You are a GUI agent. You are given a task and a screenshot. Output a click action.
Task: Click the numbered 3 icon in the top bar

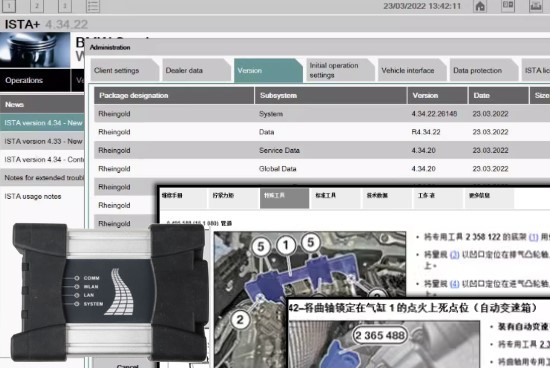click(65, 6)
